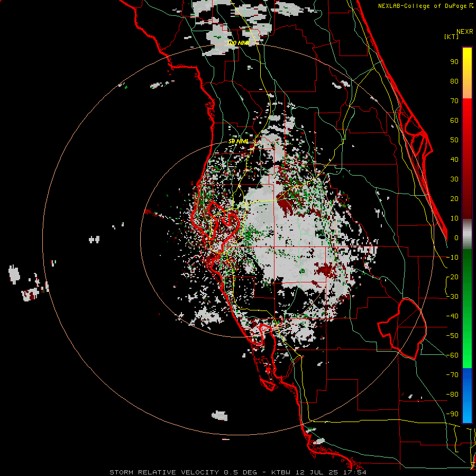The image size is (476, 476).
Task: Click the -50 scale value
Action: 452,336
